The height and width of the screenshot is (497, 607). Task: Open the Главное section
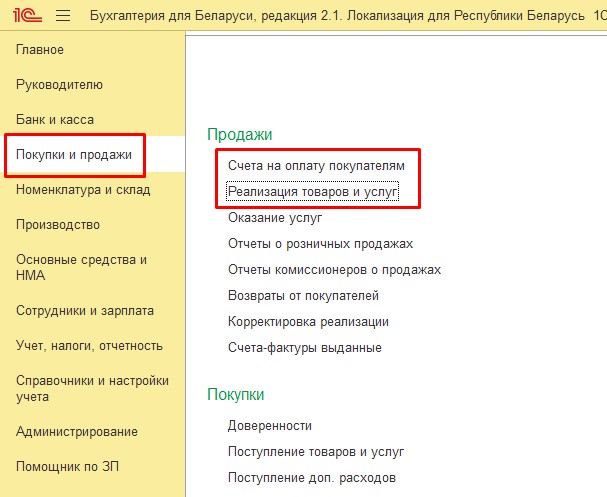coord(40,50)
